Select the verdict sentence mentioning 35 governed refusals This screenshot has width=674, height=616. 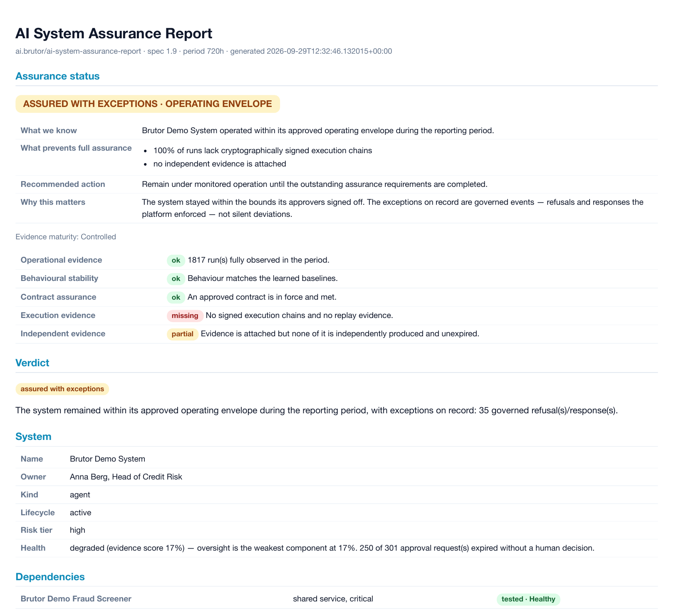tap(317, 410)
